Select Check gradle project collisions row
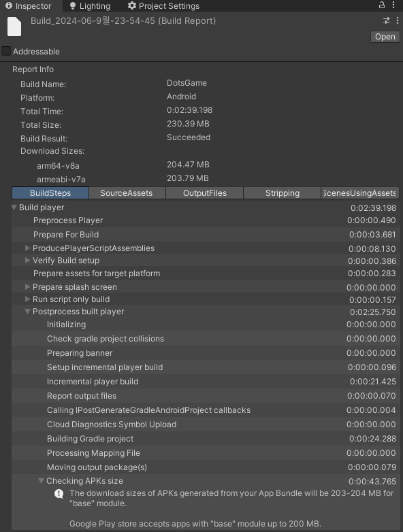Screen dimensions: 403x532 [205, 339]
